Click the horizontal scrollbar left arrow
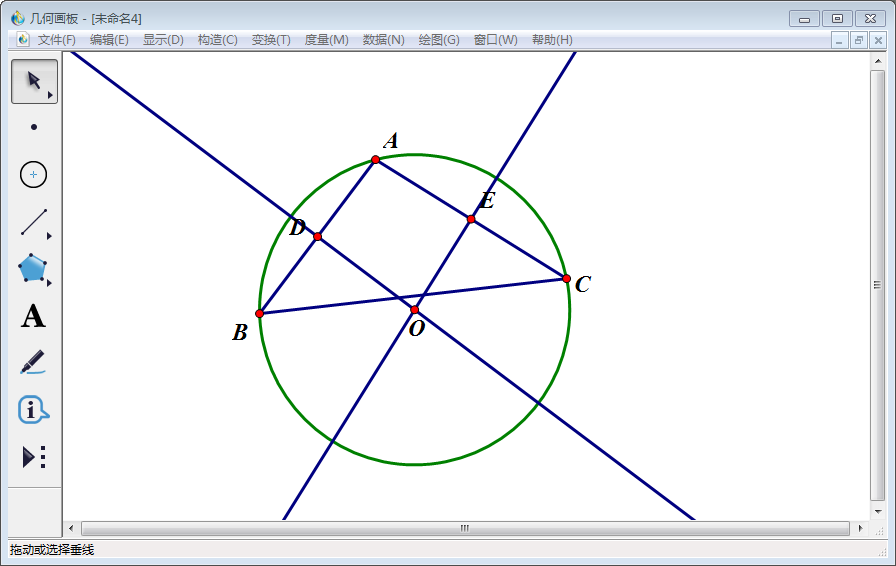 pos(71,528)
